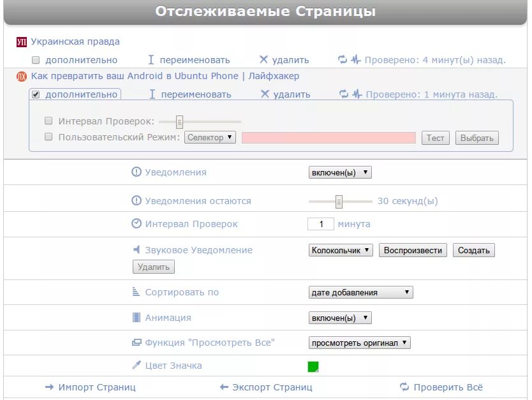Click удалить for Лайфхакер page
The height and width of the screenshot is (400, 532).
(292, 94)
